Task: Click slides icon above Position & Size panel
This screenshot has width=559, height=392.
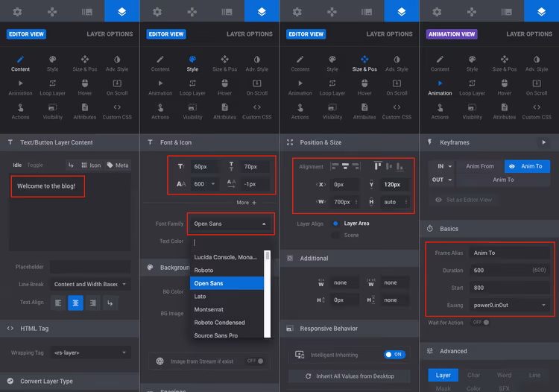Action: click(367, 12)
